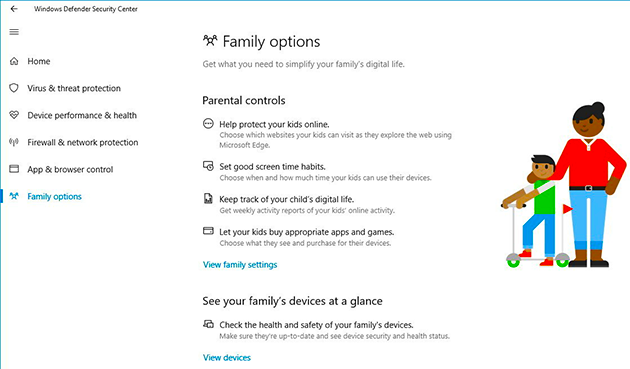
Task: Open App & browser control
Action: click(x=70, y=170)
